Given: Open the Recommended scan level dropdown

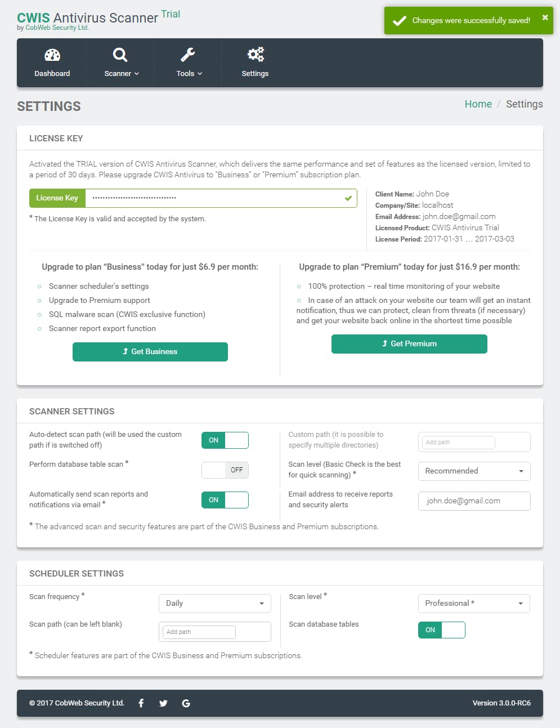Looking at the screenshot, I should (x=474, y=471).
